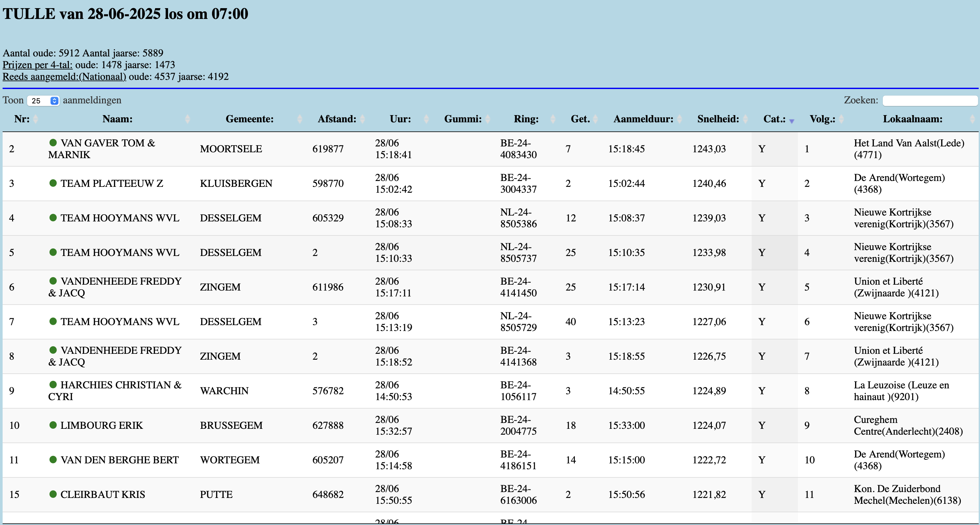Click green dot beside HARCHIES CHRISTIAN & CYRI
The width and height of the screenshot is (980, 525).
[53, 384]
